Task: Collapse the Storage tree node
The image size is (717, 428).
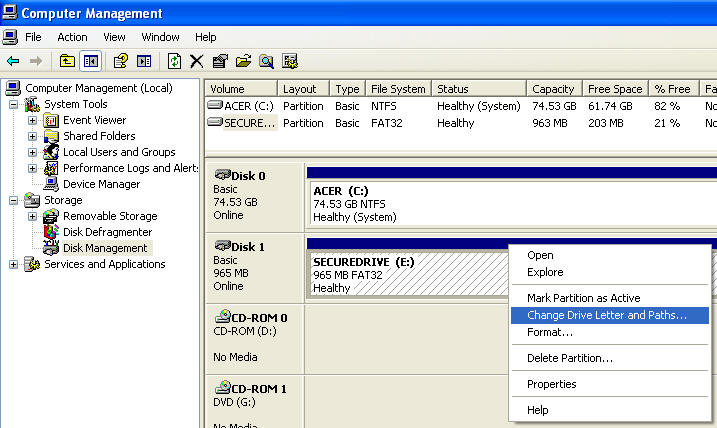Action: coord(14,200)
